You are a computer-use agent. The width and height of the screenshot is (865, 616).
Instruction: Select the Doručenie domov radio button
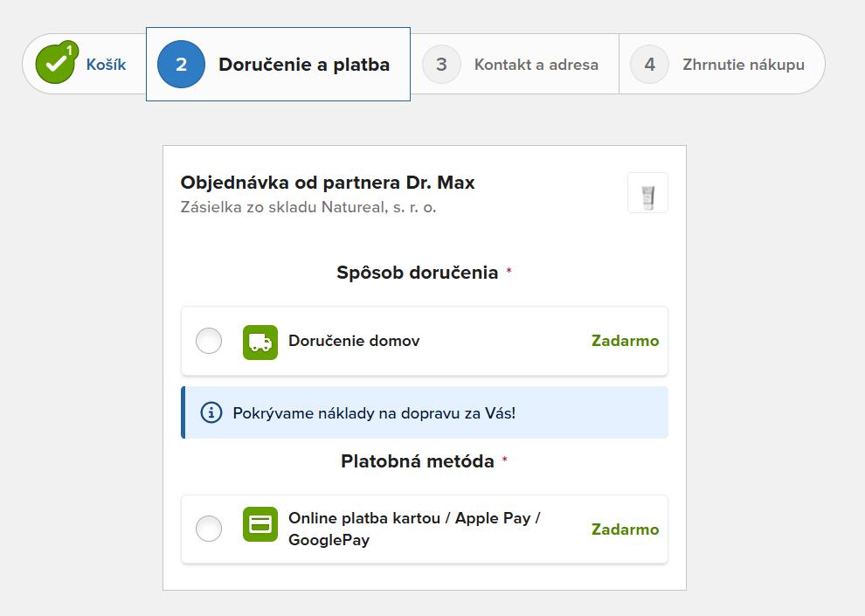pyautogui.click(x=209, y=341)
